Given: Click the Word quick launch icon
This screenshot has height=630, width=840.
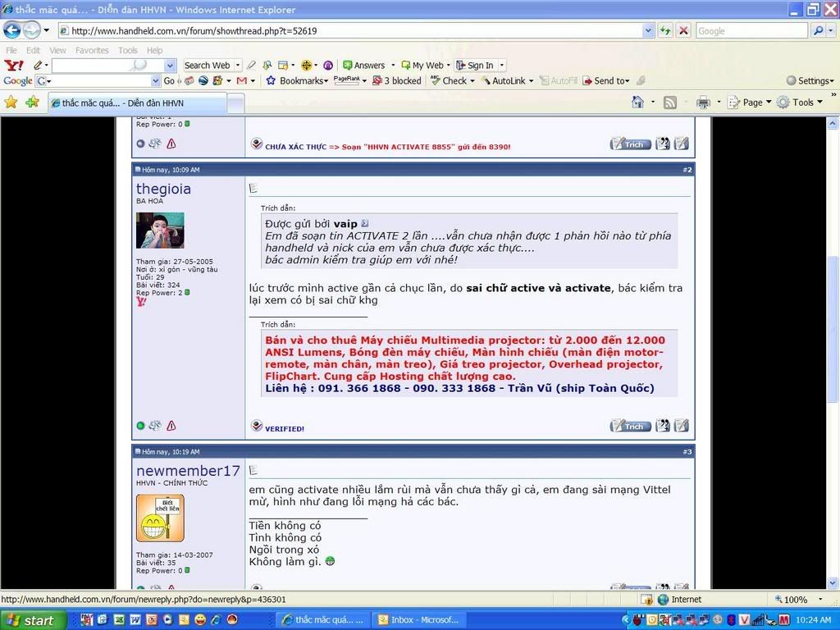Looking at the screenshot, I should (x=135, y=620).
